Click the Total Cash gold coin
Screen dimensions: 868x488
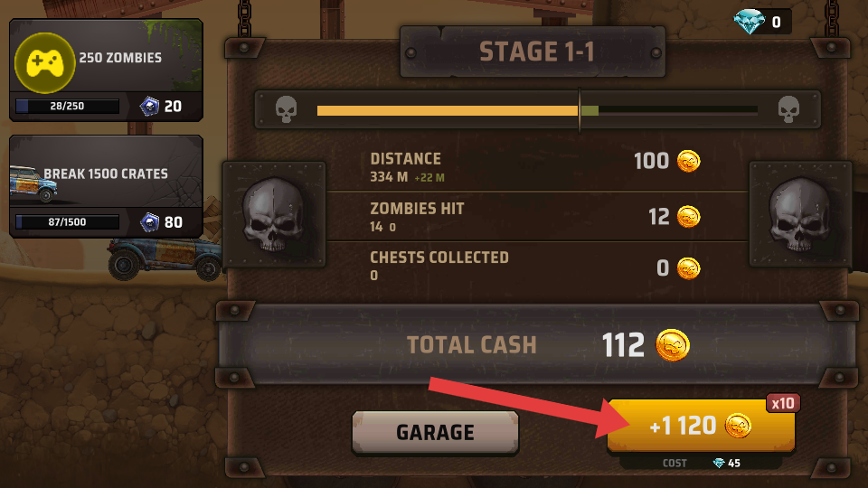pyautogui.click(x=673, y=344)
